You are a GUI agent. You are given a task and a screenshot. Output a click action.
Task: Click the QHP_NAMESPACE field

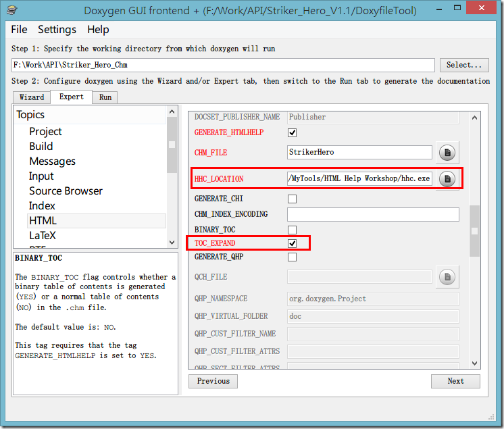click(373, 299)
